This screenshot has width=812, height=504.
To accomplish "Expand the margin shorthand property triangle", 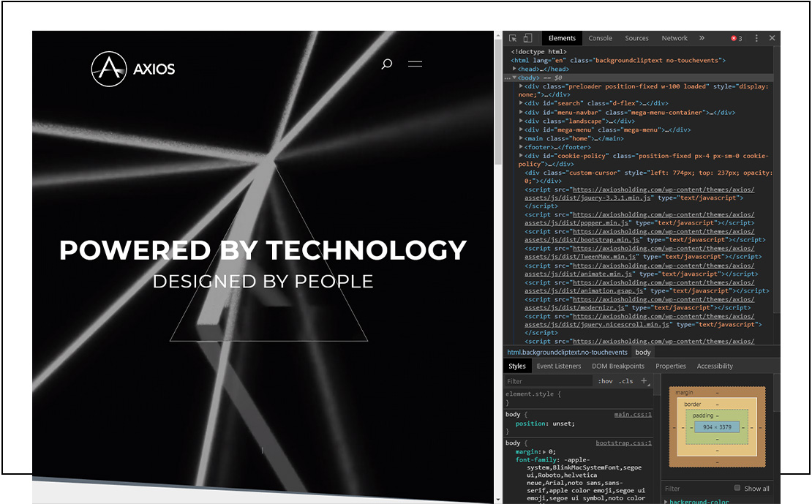I will [544, 451].
